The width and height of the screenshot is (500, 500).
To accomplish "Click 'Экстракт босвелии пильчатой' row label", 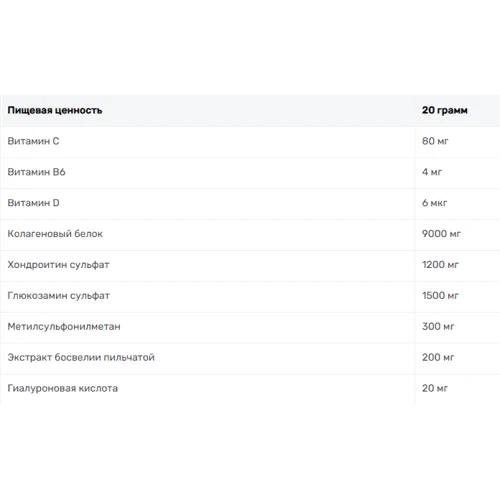I will (81, 357).
